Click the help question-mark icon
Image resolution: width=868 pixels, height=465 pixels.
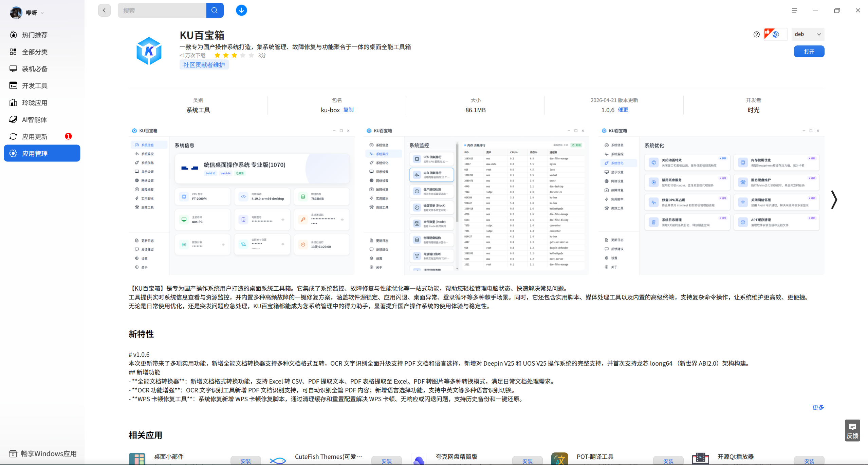coord(756,34)
